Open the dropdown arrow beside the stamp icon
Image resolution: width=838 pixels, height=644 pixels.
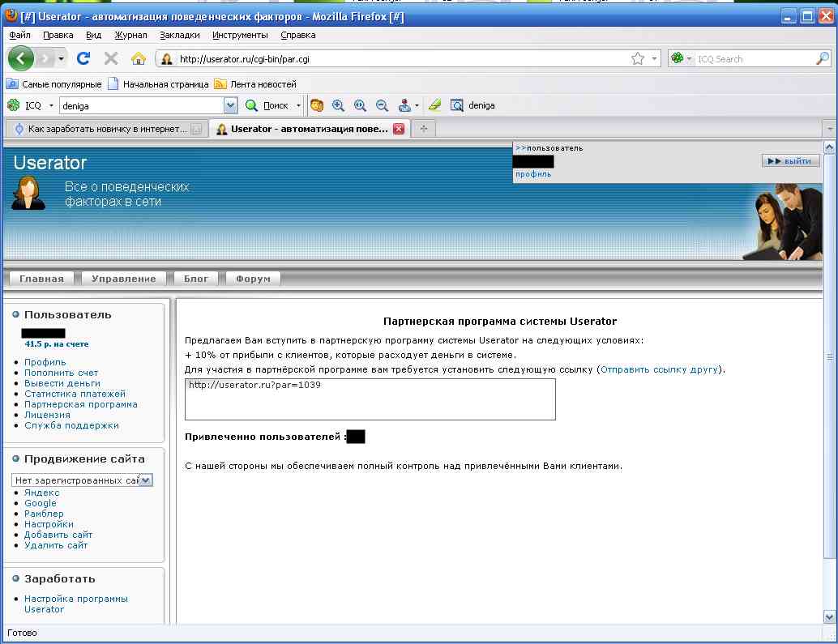417,106
